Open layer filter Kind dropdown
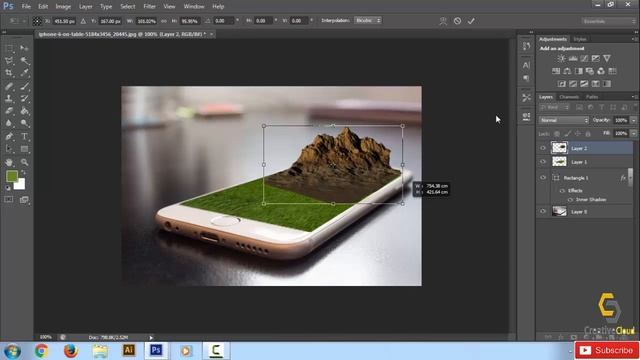 pyautogui.click(x=555, y=107)
